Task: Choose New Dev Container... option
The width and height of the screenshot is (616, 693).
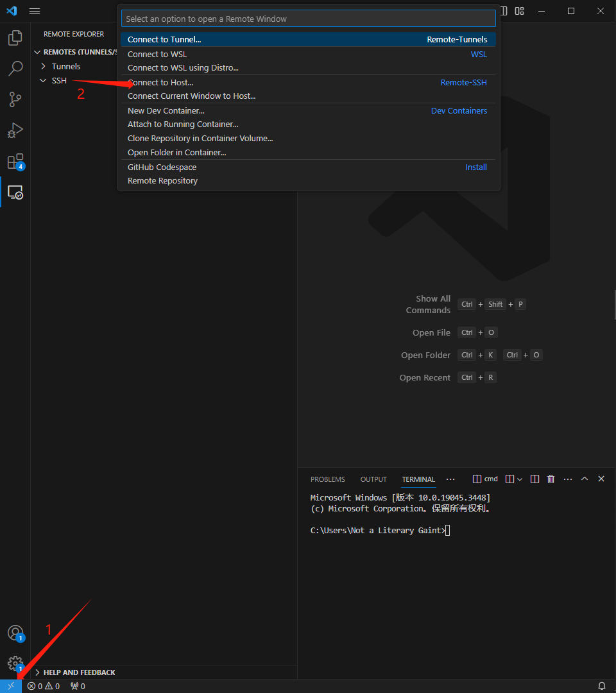Action: pos(308,110)
